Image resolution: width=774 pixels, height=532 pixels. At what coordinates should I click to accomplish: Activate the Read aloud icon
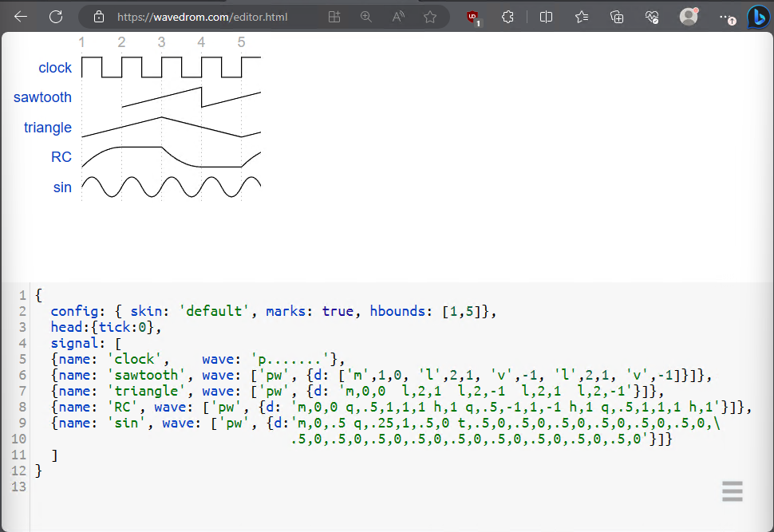tap(397, 17)
